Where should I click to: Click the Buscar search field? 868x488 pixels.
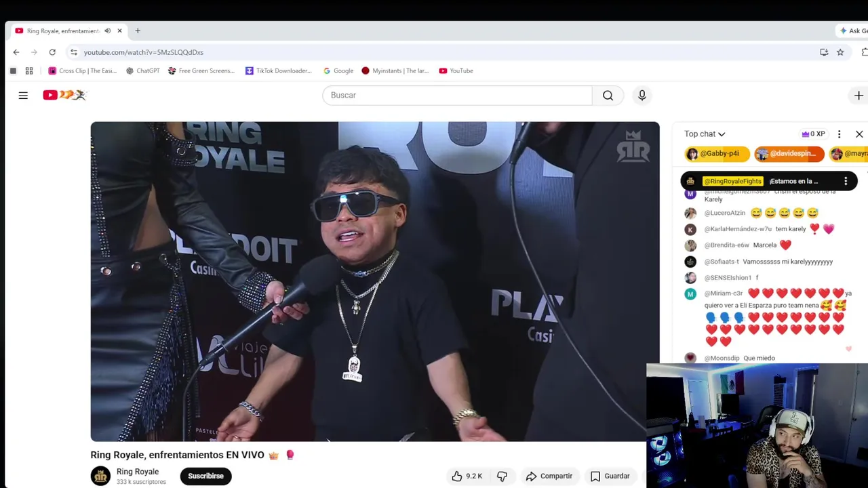tap(457, 96)
